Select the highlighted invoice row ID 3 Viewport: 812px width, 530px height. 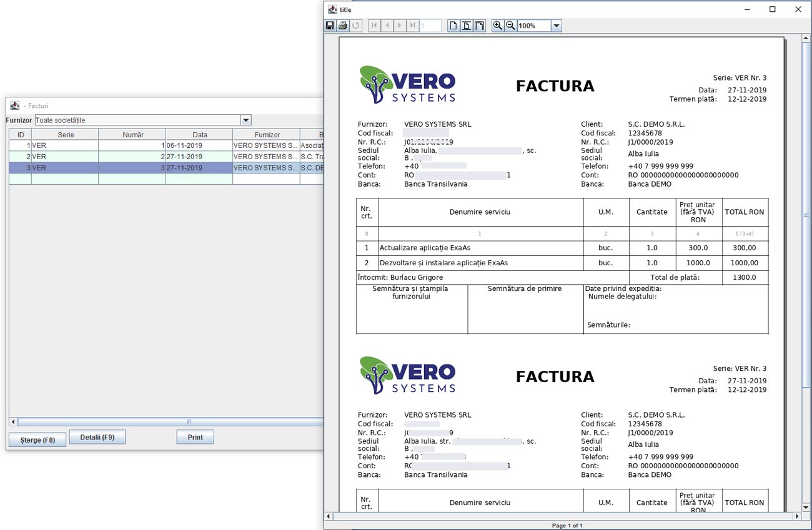coord(166,168)
